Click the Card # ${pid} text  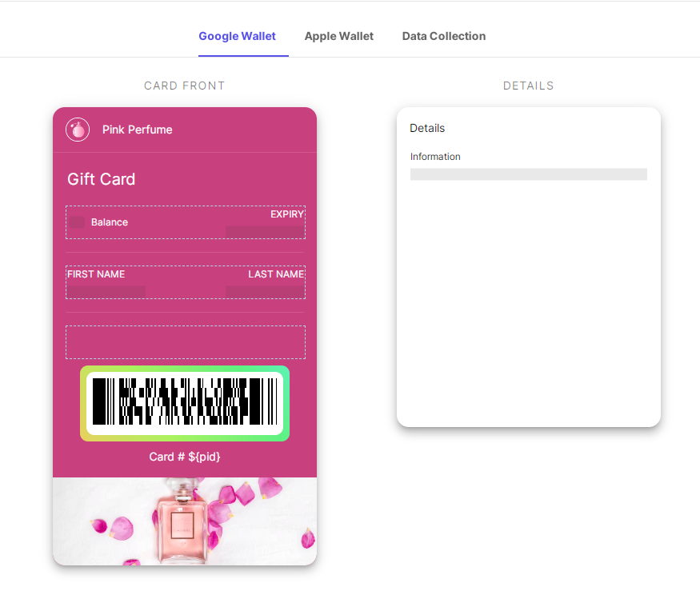185,457
